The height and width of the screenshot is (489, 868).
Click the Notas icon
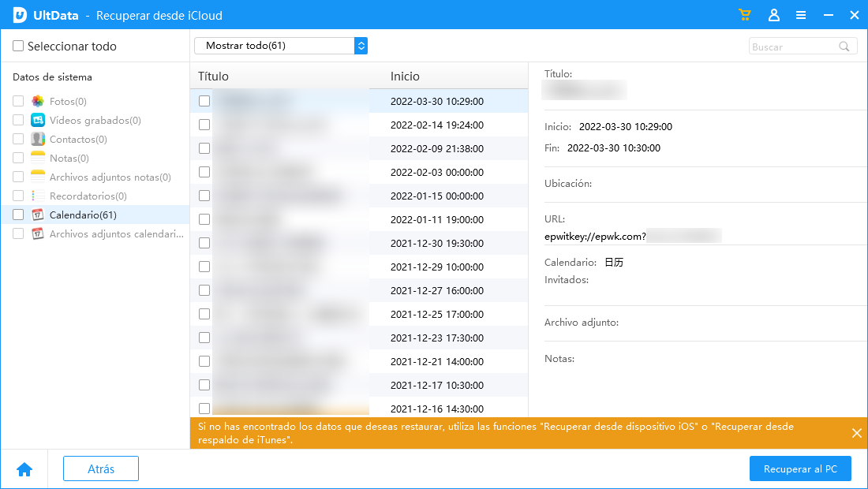tap(38, 158)
